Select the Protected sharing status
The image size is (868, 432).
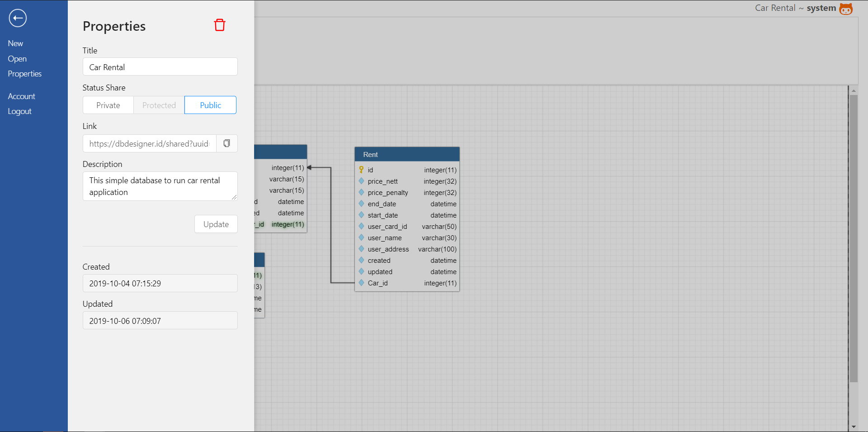pos(159,105)
